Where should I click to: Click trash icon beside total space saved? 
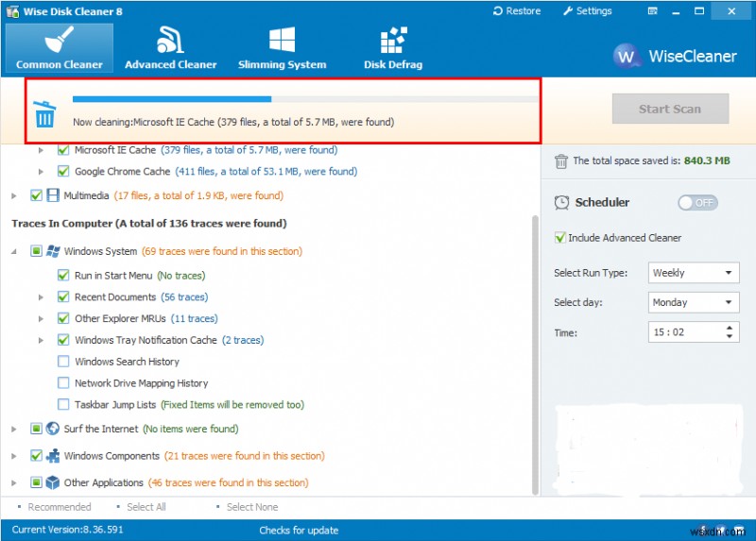pos(560,161)
